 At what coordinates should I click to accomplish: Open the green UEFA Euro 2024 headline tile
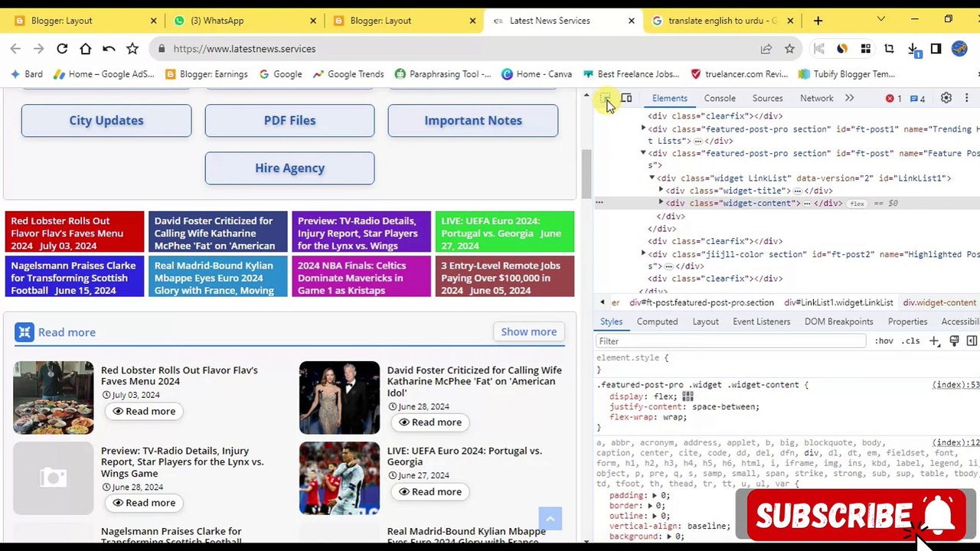point(505,232)
